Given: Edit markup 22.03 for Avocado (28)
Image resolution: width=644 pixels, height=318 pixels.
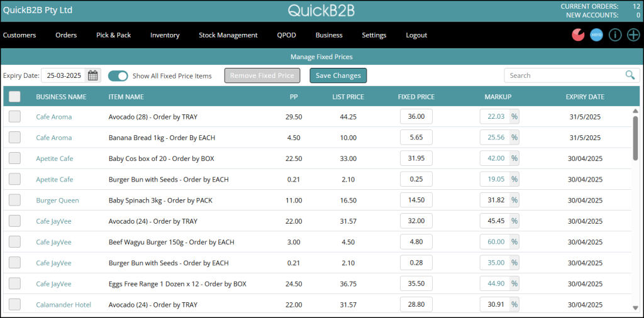Looking at the screenshot, I should (x=495, y=116).
